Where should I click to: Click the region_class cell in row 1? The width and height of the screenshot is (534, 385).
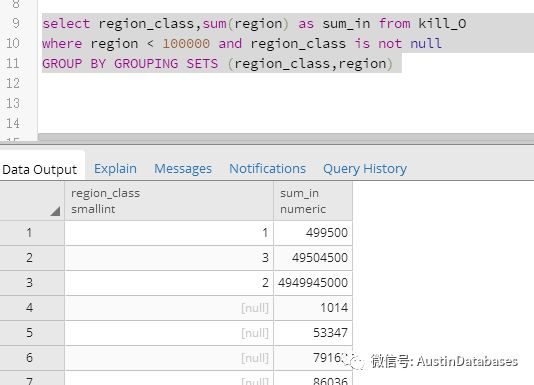coord(169,233)
